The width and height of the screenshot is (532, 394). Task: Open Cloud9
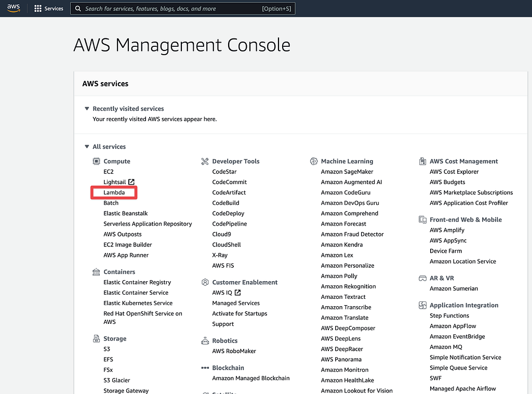[x=221, y=234]
